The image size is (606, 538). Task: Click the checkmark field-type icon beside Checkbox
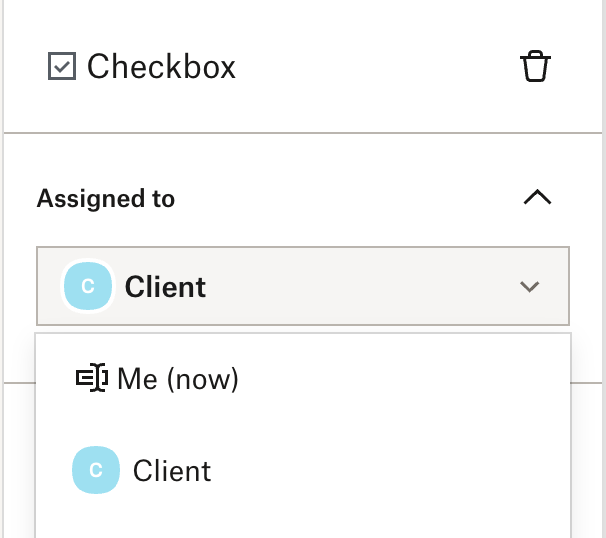click(62, 66)
